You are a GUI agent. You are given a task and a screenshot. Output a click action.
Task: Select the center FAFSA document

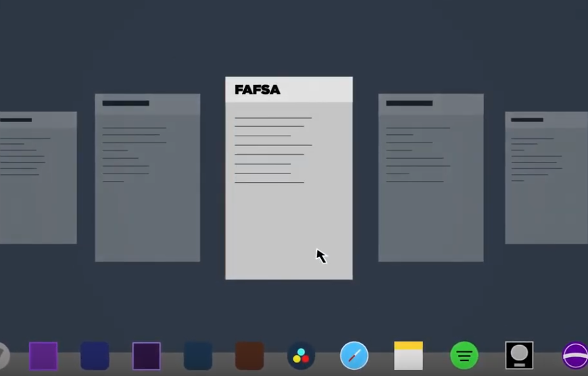coord(289,223)
